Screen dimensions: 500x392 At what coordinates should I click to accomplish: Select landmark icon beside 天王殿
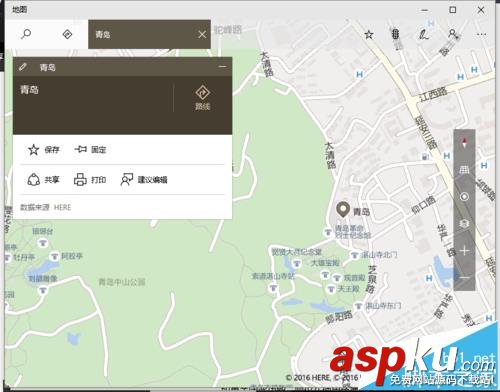tap(331, 289)
